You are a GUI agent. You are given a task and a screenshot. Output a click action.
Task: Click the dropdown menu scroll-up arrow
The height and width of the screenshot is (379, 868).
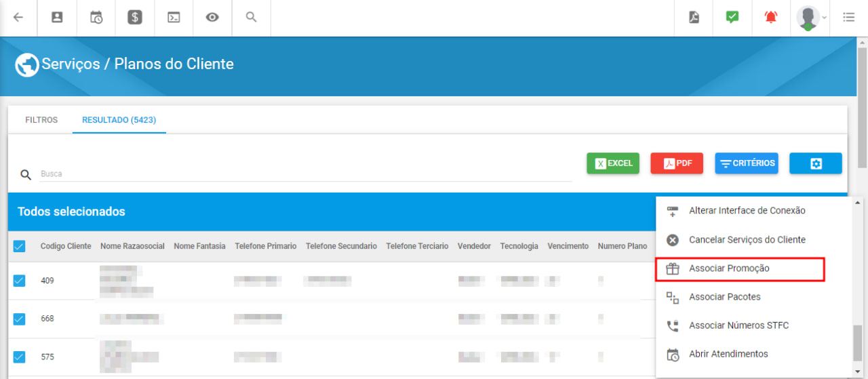click(x=858, y=203)
